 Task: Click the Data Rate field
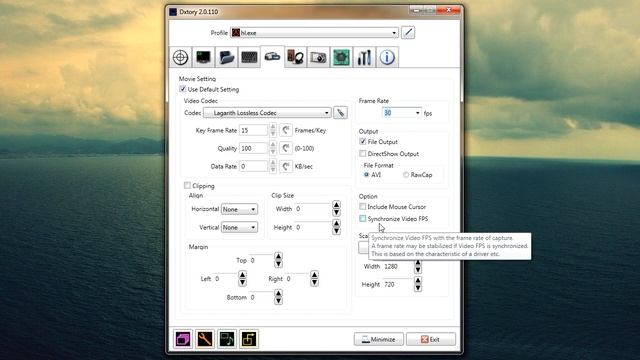[x=253, y=166]
